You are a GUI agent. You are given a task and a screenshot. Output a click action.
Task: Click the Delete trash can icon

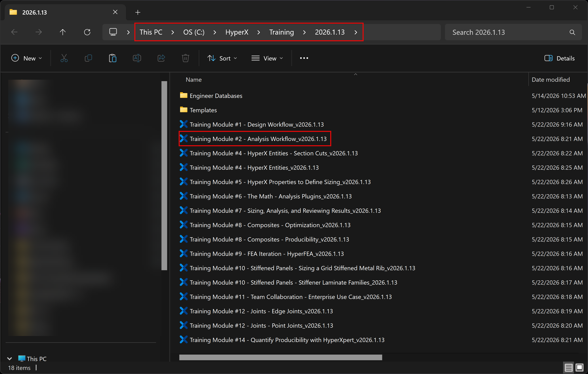[186, 58]
